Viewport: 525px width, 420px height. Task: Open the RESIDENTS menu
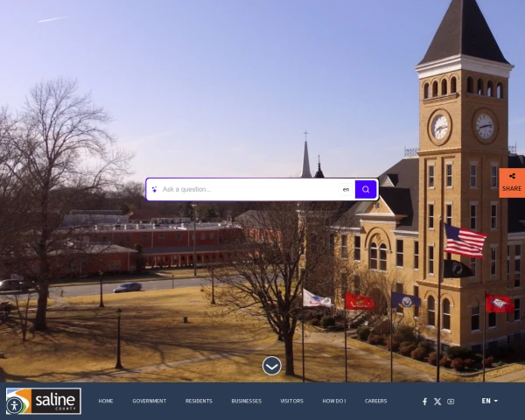coord(199,401)
